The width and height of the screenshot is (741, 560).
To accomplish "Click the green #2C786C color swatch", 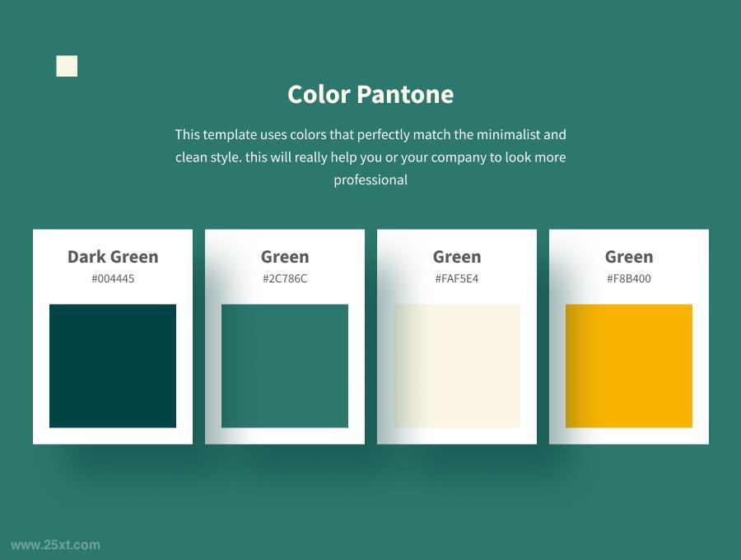I will [285, 366].
